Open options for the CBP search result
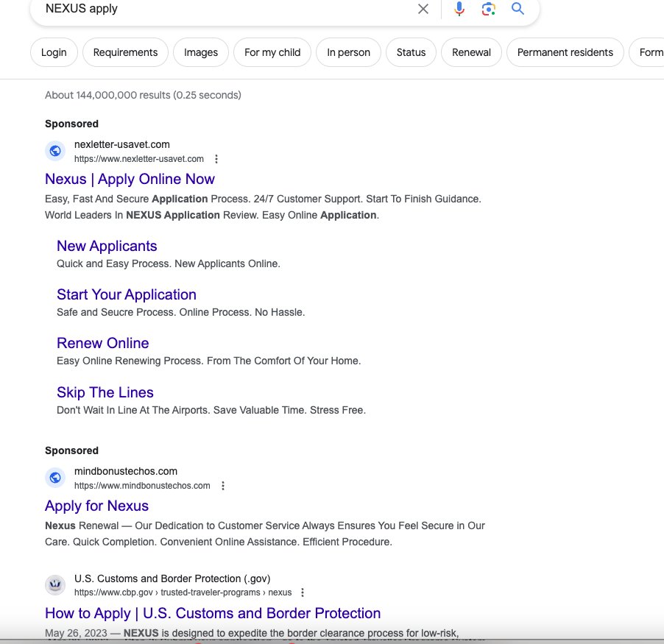The height and width of the screenshot is (644, 664). pos(302,592)
